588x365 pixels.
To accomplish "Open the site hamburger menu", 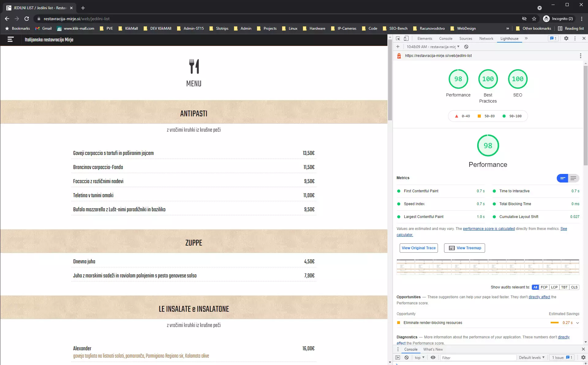I will [10, 40].
